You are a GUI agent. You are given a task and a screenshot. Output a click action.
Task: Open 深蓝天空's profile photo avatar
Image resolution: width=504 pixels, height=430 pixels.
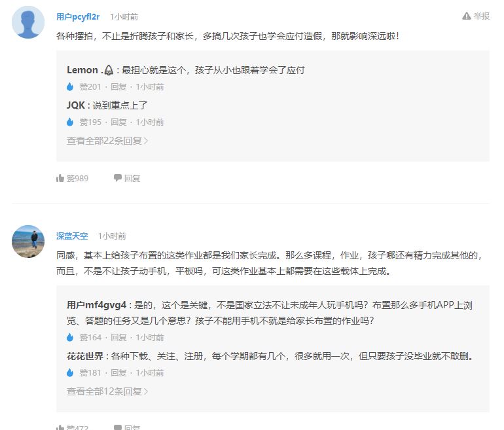28,242
